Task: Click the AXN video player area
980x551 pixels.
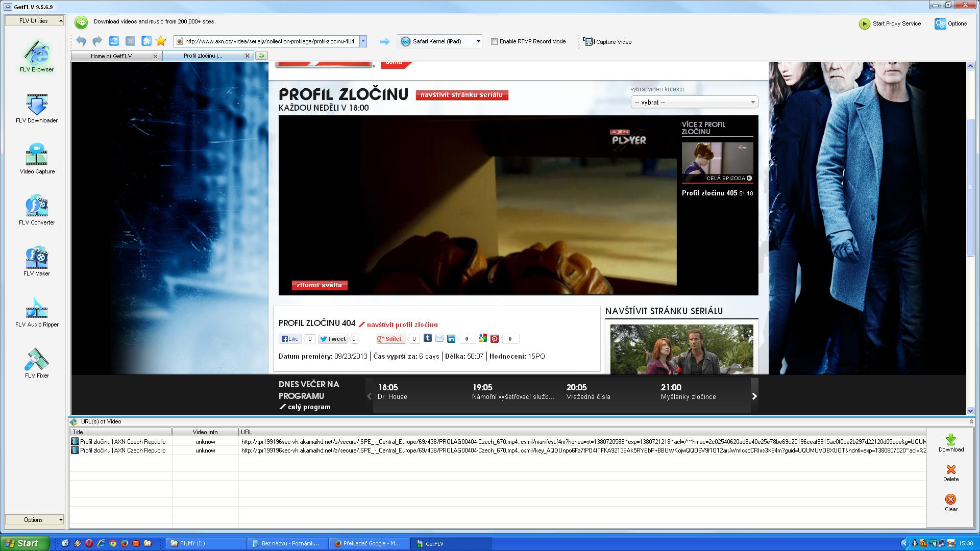Action: 477,206
